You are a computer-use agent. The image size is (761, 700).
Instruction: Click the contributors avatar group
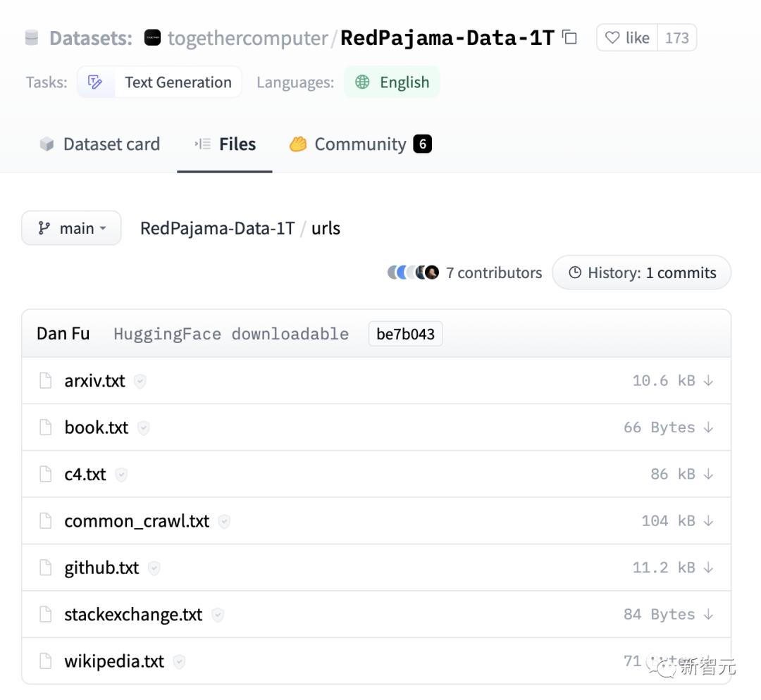click(414, 273)
